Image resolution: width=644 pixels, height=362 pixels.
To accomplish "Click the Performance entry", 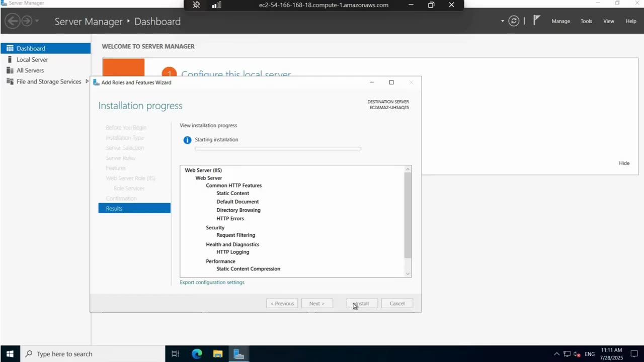I will coord(220,261).
